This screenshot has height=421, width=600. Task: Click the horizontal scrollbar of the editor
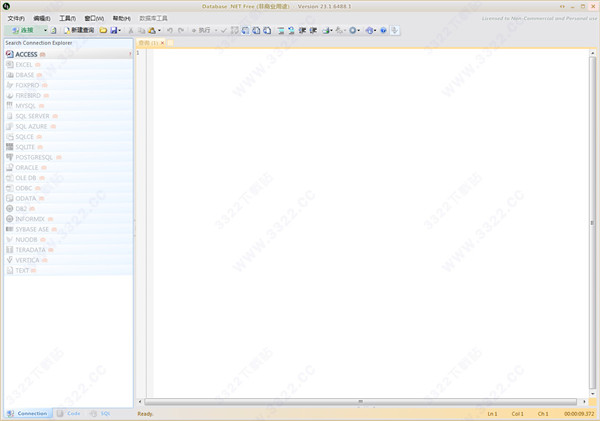[360, 401]
